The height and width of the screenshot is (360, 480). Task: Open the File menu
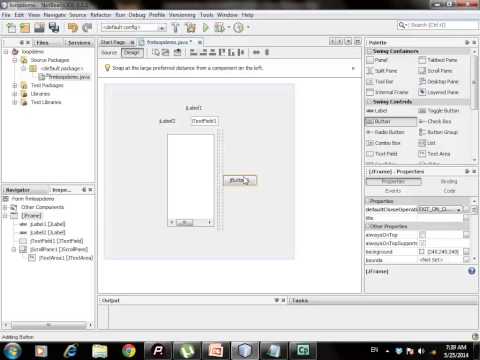[6, 15]
